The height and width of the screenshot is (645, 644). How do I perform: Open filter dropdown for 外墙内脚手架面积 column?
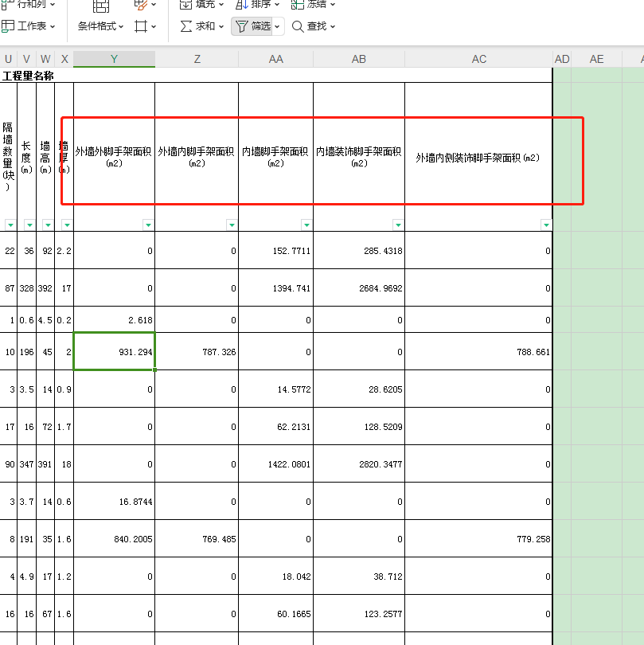pyautogui.click(x=232, y=225)
